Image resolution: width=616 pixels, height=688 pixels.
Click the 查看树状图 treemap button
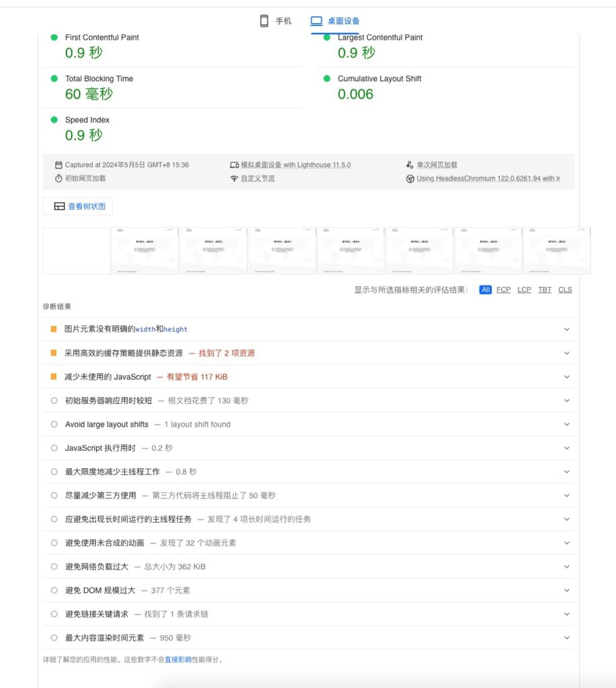point(79,206)
